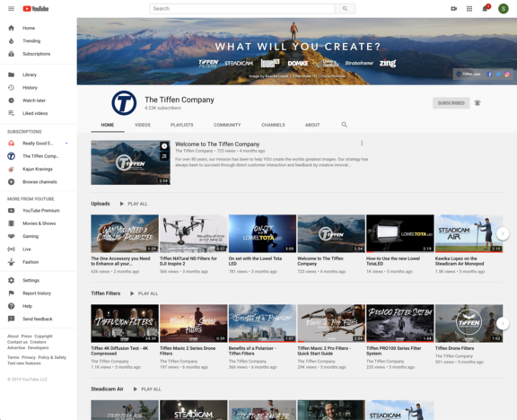The height and width of the screenshot is (420, 517).
Task: Show next videos in Tiffen Filters row
Action: coord(503,323)
